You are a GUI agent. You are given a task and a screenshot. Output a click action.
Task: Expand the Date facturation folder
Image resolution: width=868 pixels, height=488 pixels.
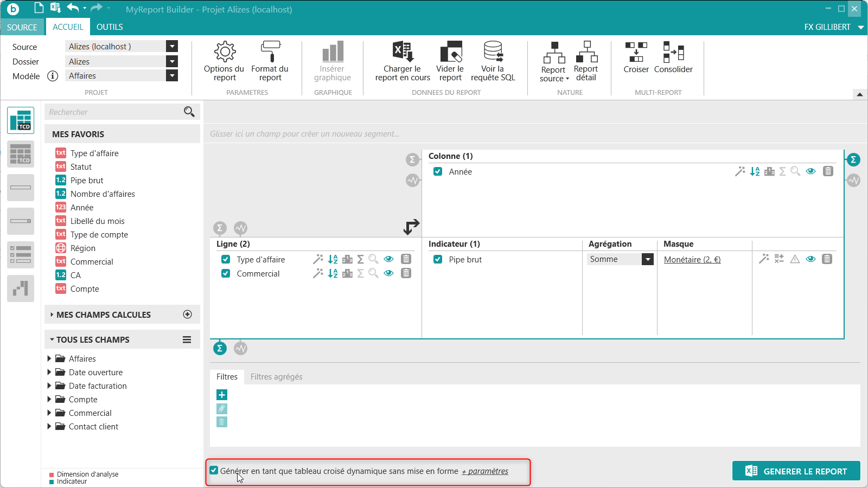[49, 386]
